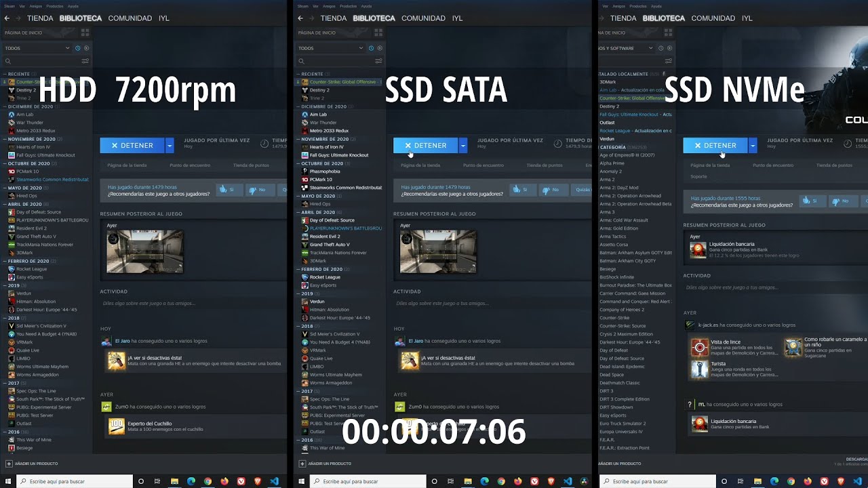Screen dimensions: 868x488
Task: Open Soporte link in SSD NVMe window
Action: click(x=698, y=176)
